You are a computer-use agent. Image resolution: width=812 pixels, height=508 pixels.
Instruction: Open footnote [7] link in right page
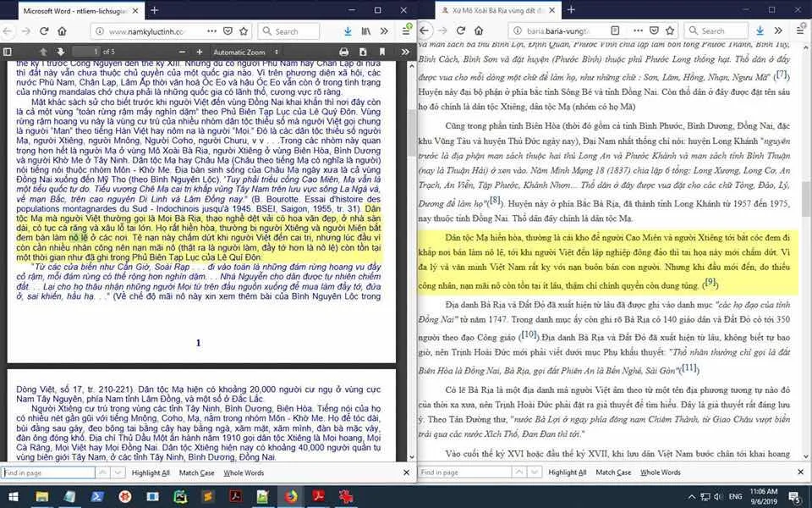tap(781, 75)
